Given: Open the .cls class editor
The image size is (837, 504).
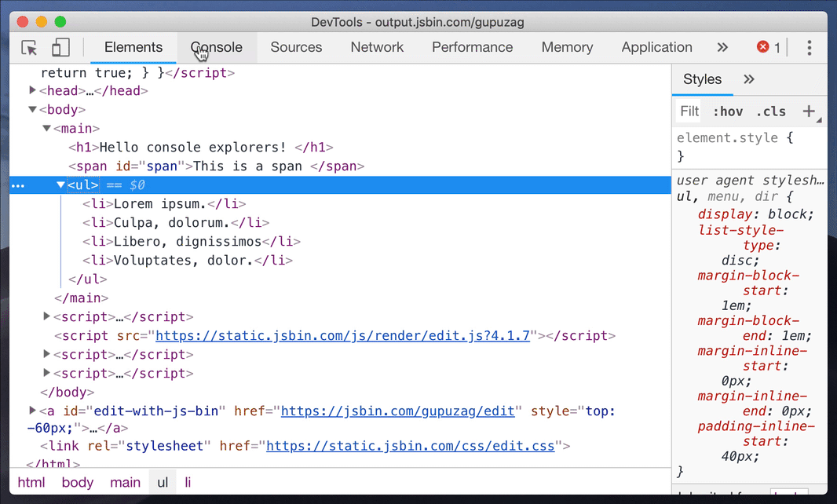Looking at the screenshot, I should (771, 111).
